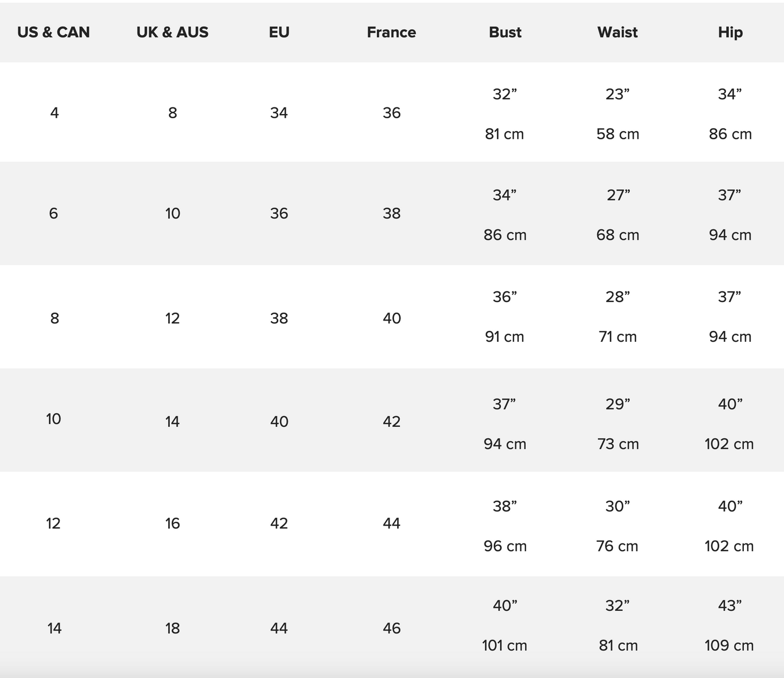784x678 pixels.
Task: Click the 58 cm waist measurement
Action: pyautogui.click(x=618, y=134)
